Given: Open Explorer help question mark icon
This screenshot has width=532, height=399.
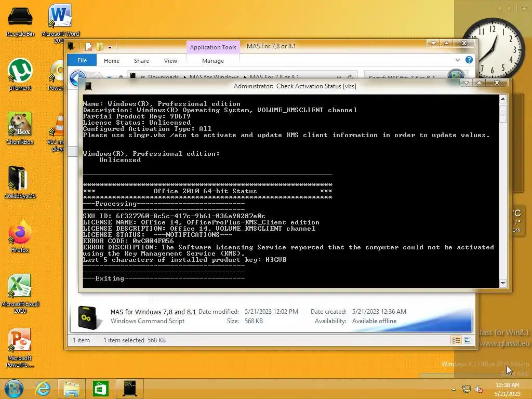Looking at the screenshot, I should click(x=469, y=60).
